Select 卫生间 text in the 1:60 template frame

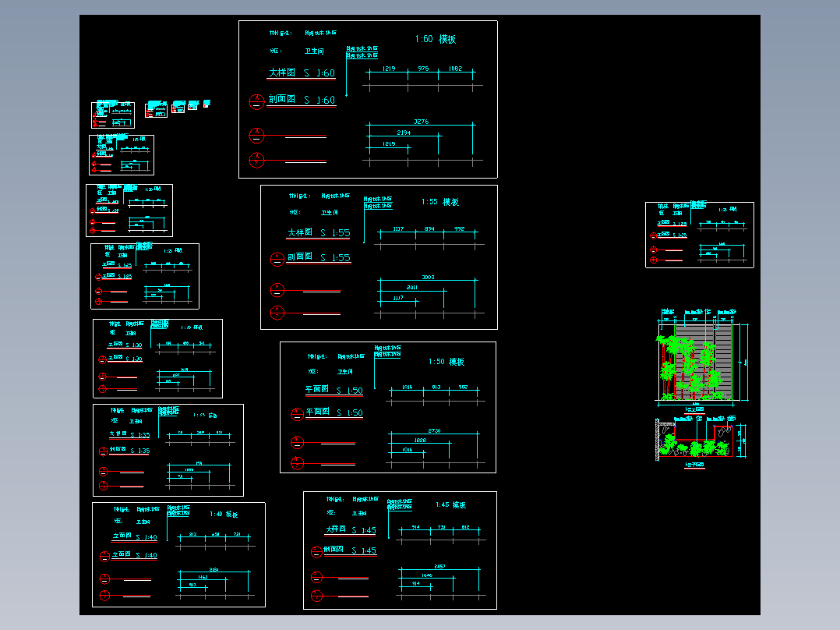click(315, 51)
